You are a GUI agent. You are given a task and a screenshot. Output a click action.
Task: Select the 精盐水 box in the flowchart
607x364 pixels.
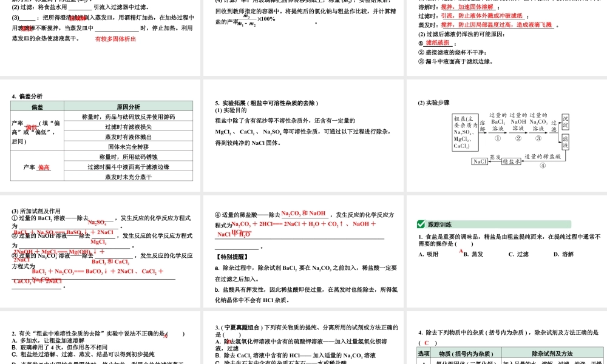point(512,161)
